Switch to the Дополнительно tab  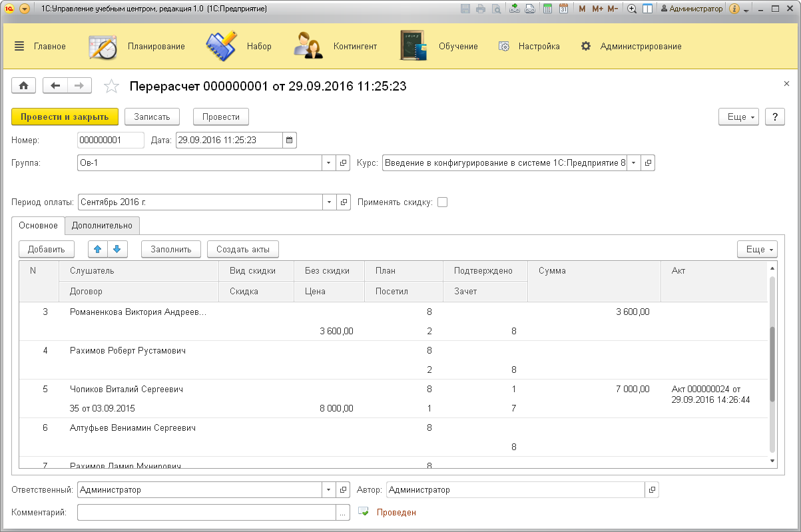tap(102, 226)
